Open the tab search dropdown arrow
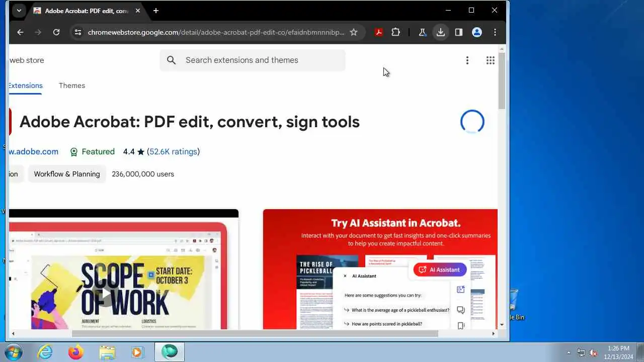Screen dimensions: 644x362 click(19, 11)
